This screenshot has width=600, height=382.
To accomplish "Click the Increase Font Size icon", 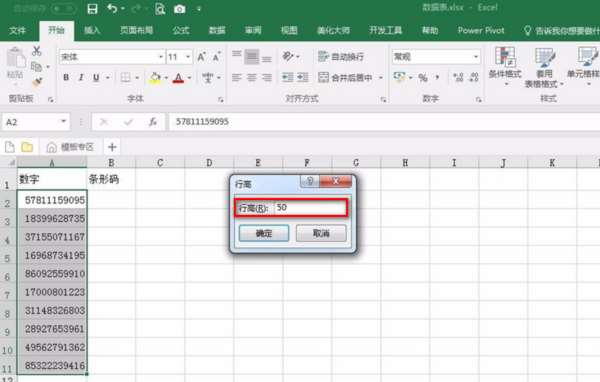I will 201,57.
